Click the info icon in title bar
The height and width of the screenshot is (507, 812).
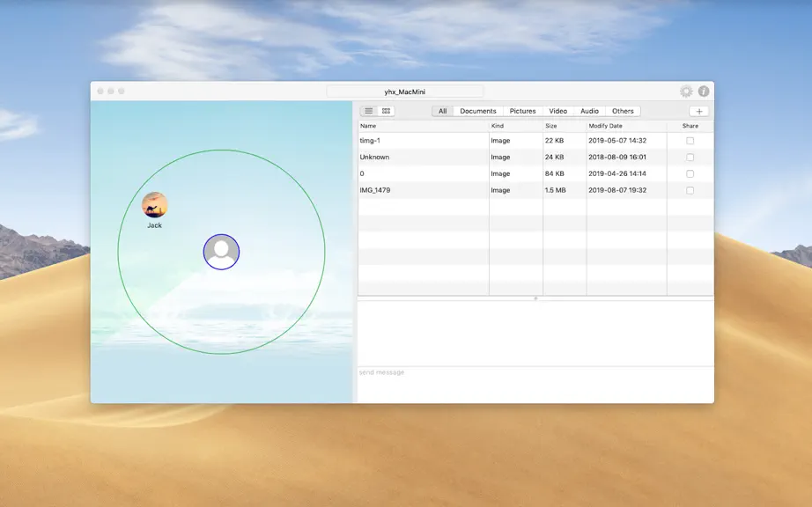tap(704, 91)
